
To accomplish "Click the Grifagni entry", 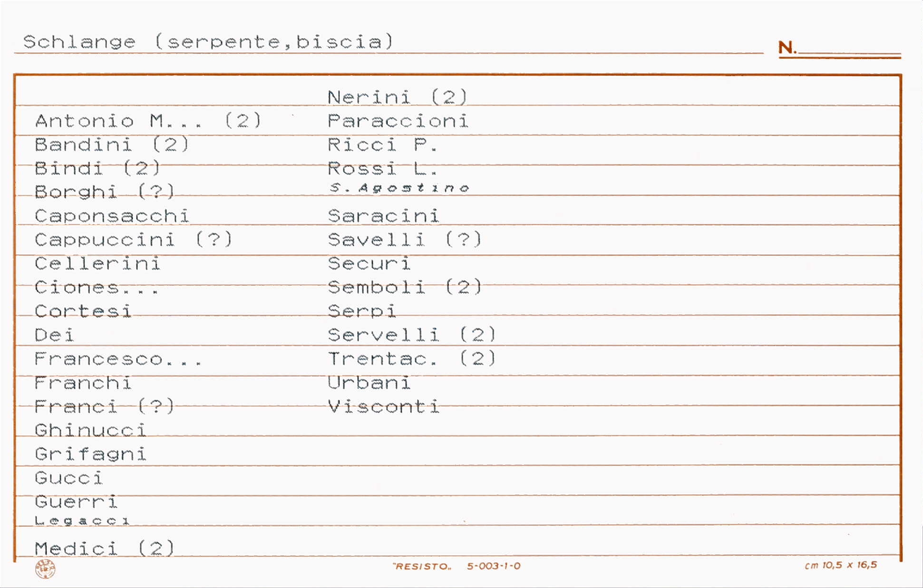I will tap(90, 454).
